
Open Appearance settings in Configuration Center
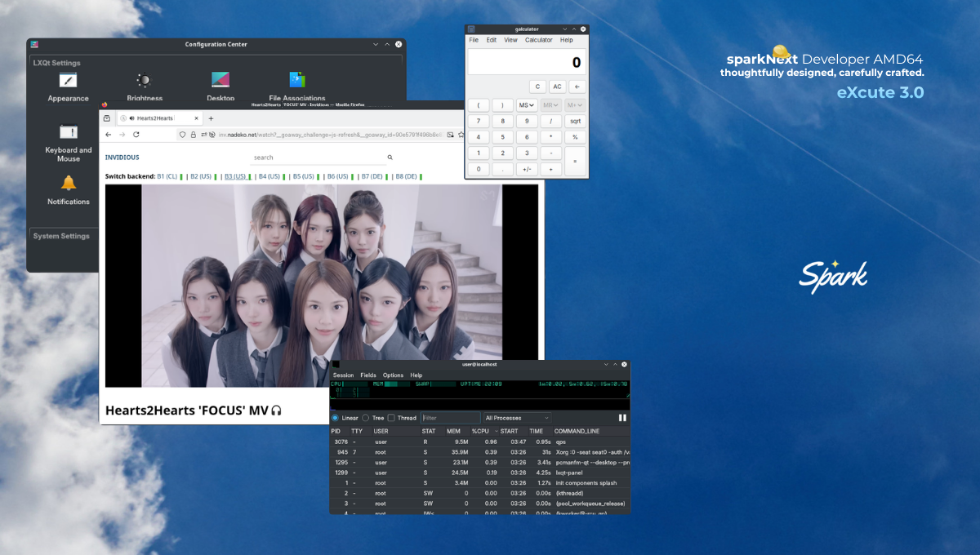[x=68, y=88]
